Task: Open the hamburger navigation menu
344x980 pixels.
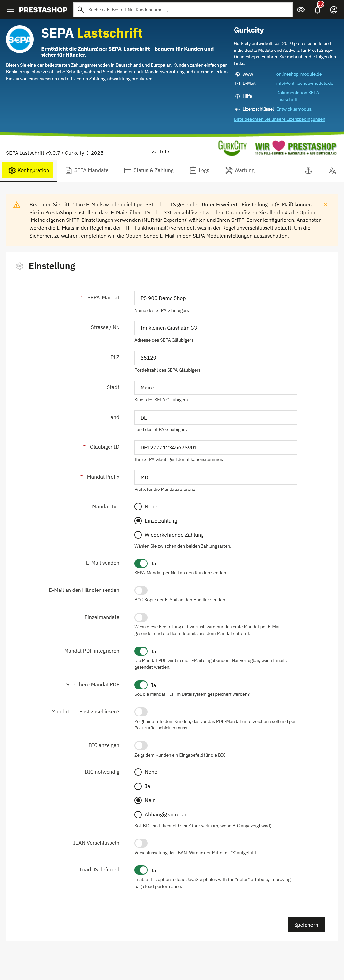Action: click(10, 10)
